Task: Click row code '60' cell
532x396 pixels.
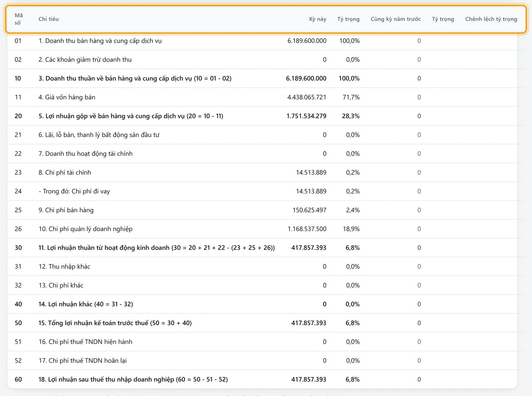Action: (x=18, y=379)
